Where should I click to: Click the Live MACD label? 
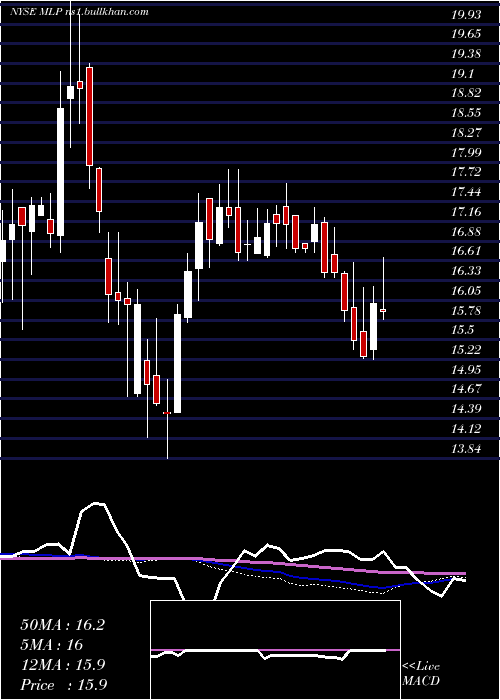tap(421, 673)
